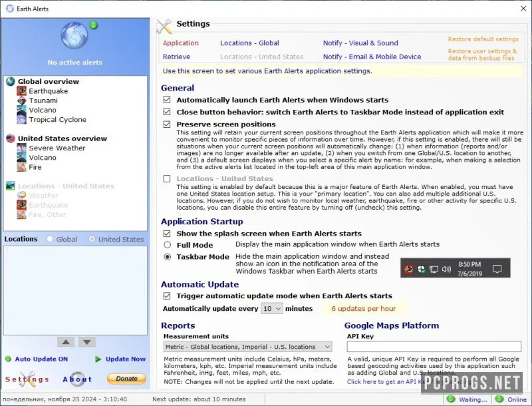This screenshot has width=532, height=406.
Task: Click the Donate button
Action: point(126,379)
